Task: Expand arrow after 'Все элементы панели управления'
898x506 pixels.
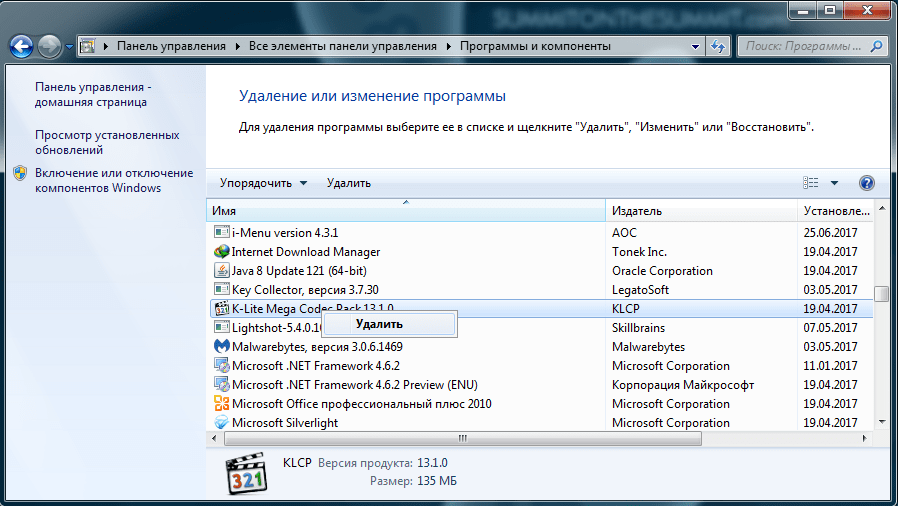Action: point(448,46)
